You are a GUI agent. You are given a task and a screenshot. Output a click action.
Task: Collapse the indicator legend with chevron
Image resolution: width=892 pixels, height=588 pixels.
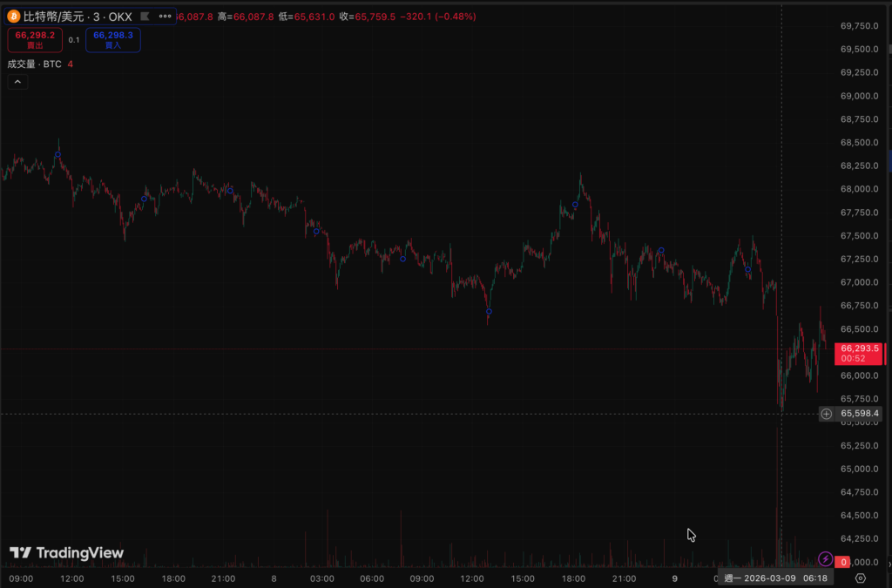17,82
